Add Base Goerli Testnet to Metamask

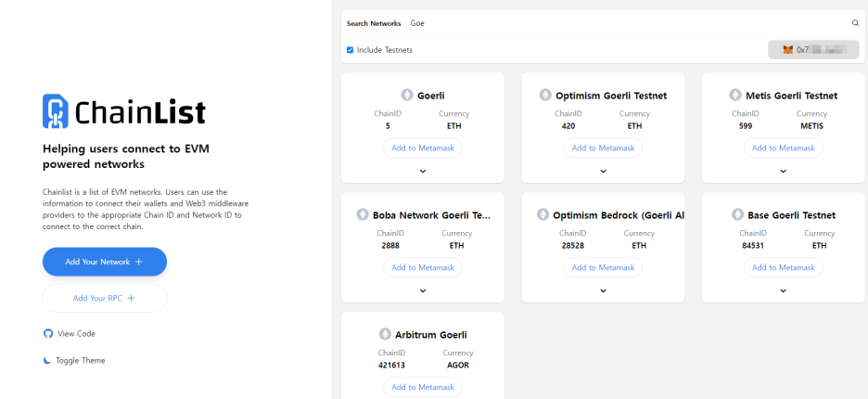(784, 267)
